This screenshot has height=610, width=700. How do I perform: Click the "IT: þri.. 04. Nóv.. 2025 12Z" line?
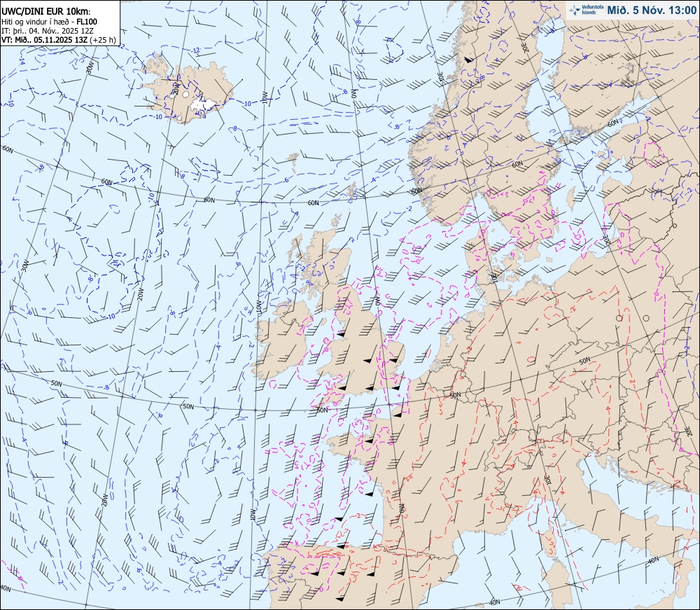[x=48, y=30]
